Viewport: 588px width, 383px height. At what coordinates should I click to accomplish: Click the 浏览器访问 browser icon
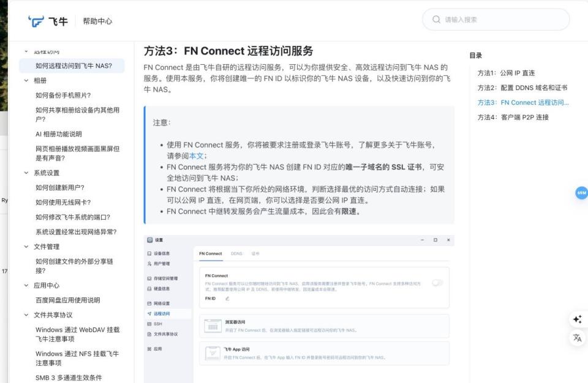[213, 325]
